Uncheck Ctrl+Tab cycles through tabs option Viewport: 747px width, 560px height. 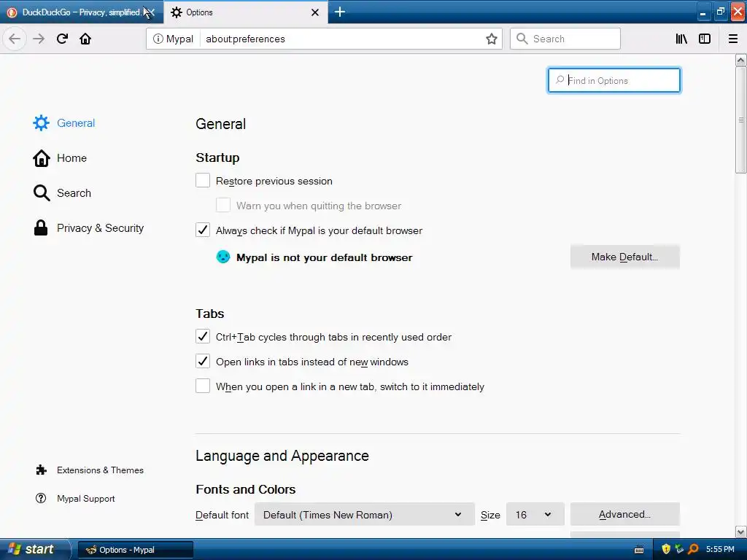tap(203, 336)
